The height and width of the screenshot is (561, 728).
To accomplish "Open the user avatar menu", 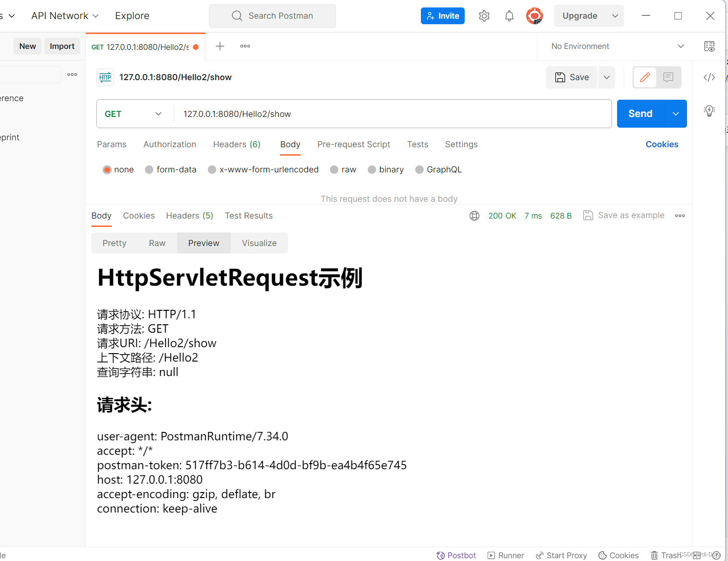I will tap(535, 16).
